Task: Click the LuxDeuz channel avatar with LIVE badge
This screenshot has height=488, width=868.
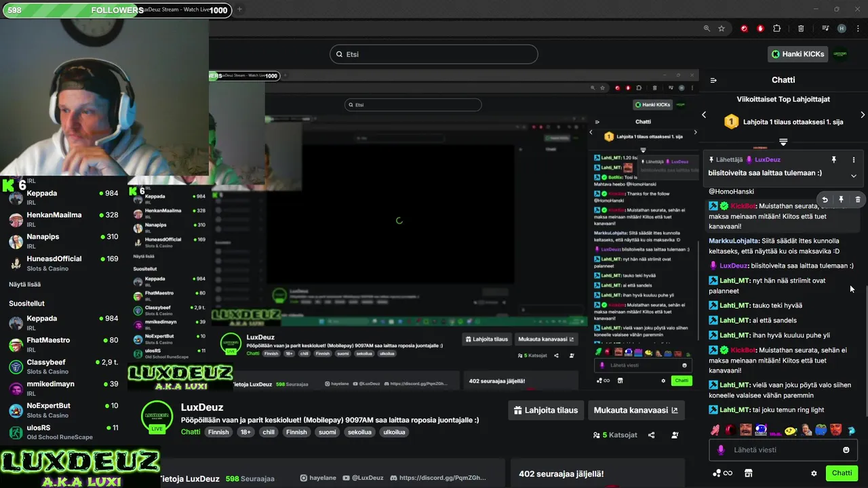Action: pyautogui.click(x=157, y=416)
